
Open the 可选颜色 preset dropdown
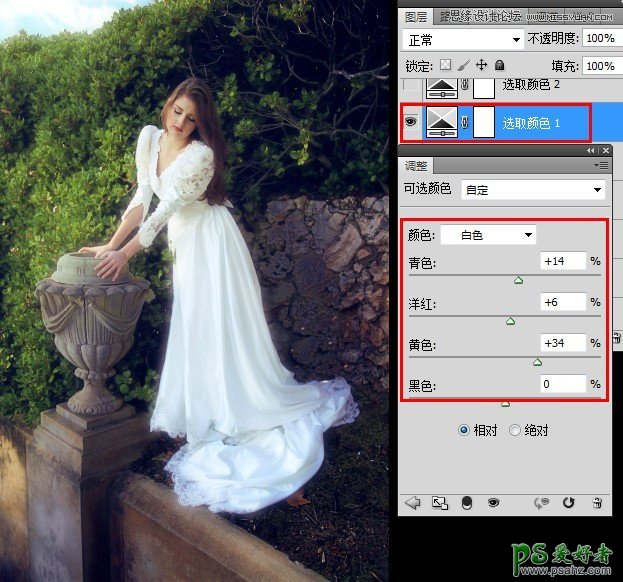[541, 189]
